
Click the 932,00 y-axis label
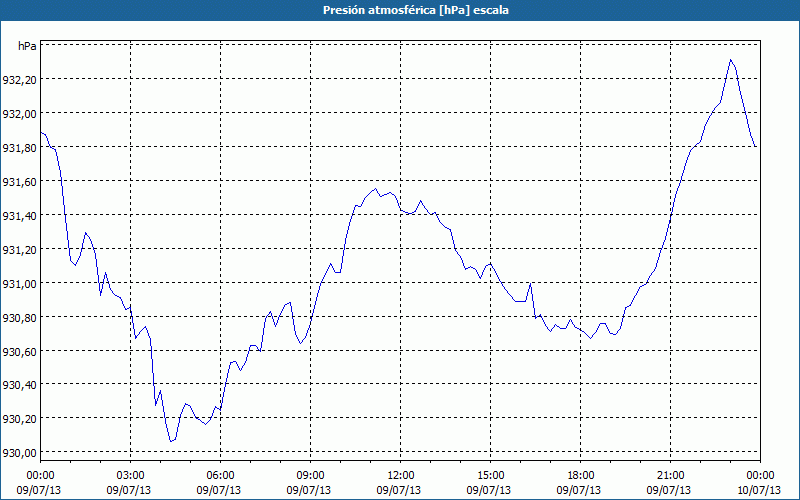pyautogui.click(x=19, y=114)
